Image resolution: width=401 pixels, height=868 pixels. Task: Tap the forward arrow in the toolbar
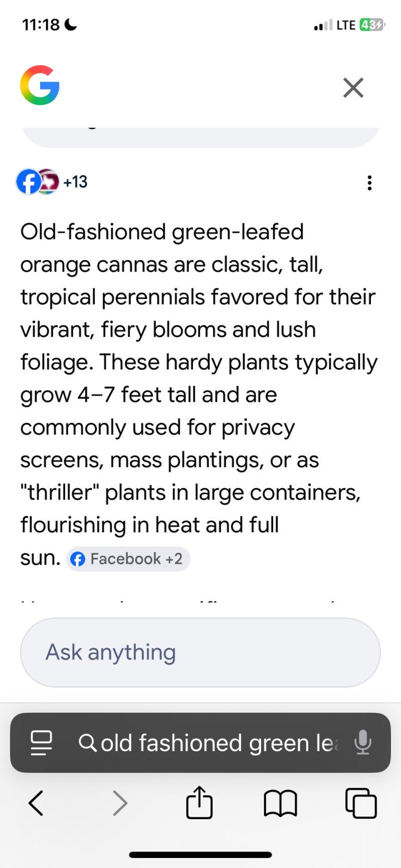120,803
